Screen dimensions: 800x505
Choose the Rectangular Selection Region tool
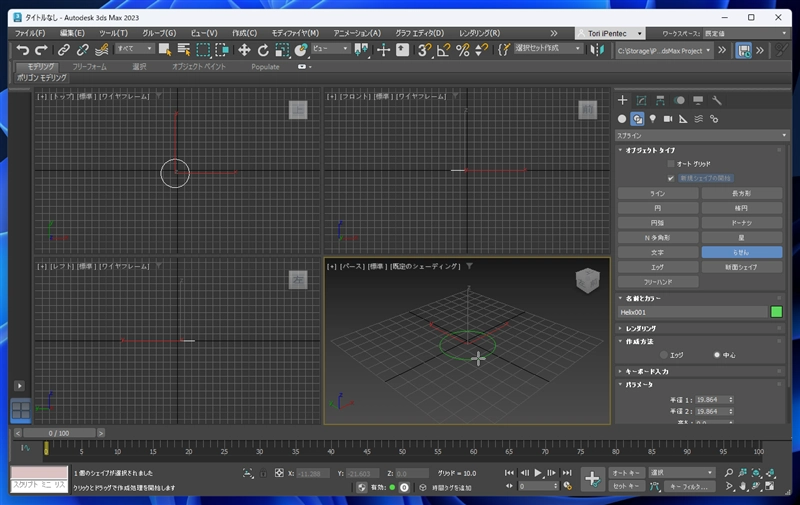coord(203,49)
